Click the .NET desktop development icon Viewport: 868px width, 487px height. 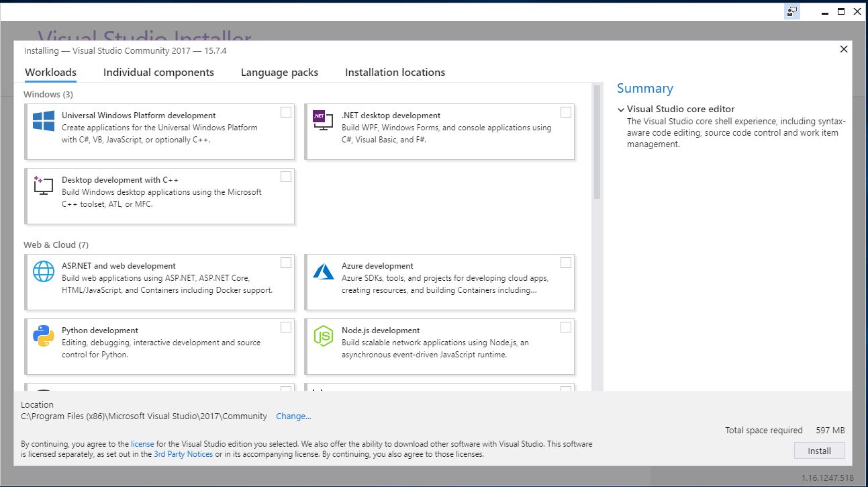tap(323, 120)
